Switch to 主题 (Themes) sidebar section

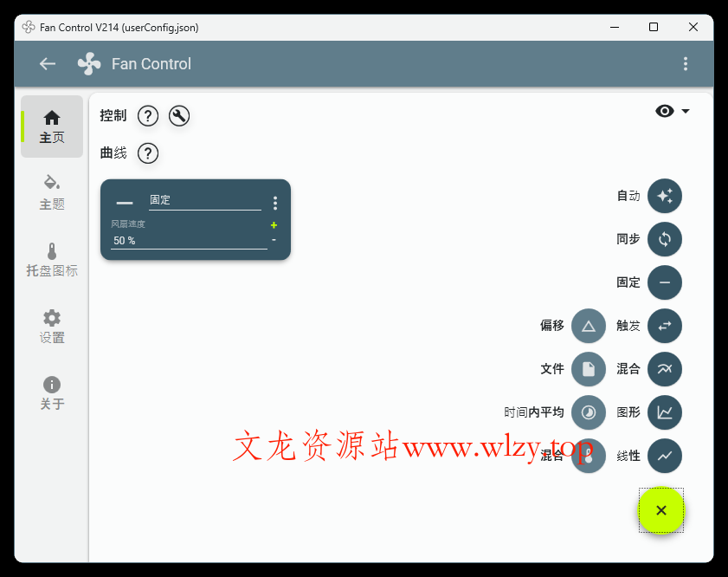tap(51, 192)
